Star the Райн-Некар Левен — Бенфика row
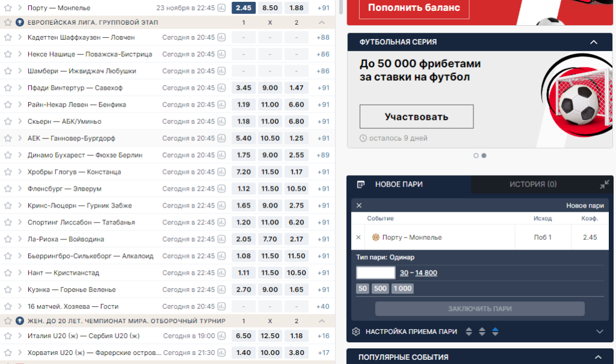Screen dimensions: 616x364 pos(8,105)
